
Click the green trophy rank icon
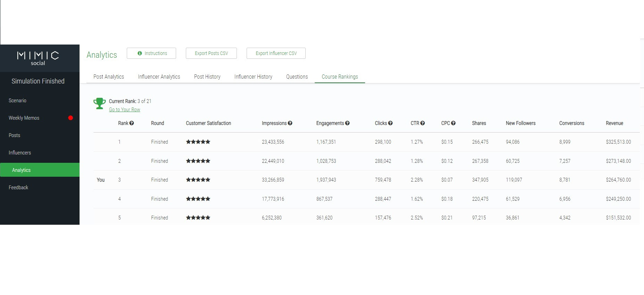coord(99,103)
